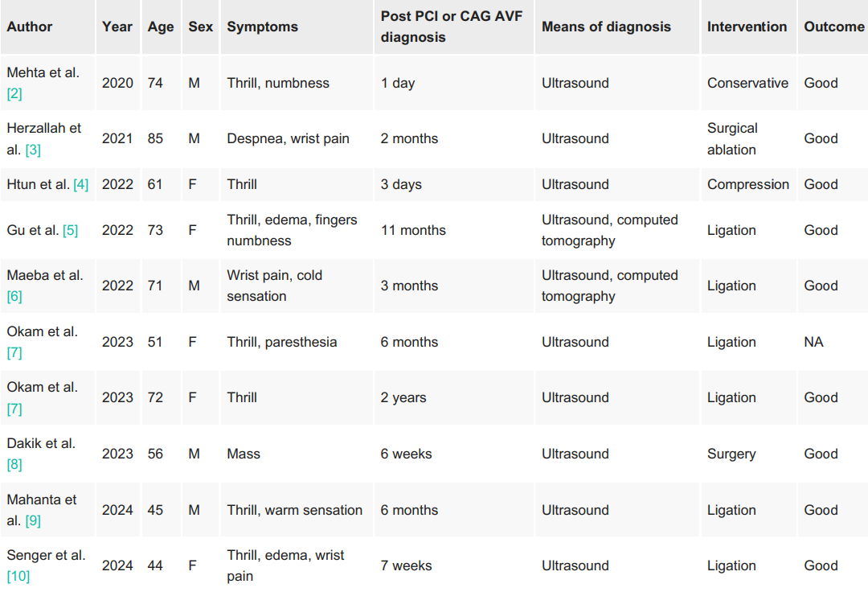Image resolution: width=868 pixels, height=592 pixels.
Task: Click reference [7] in the 51-year-old Okam row
Action: 14,353
